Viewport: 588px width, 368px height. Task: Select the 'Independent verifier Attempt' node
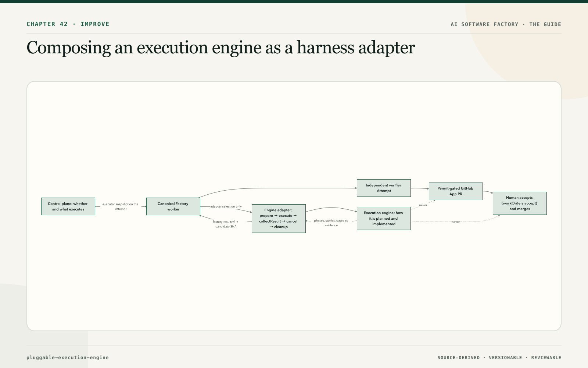tap(384, 188)
